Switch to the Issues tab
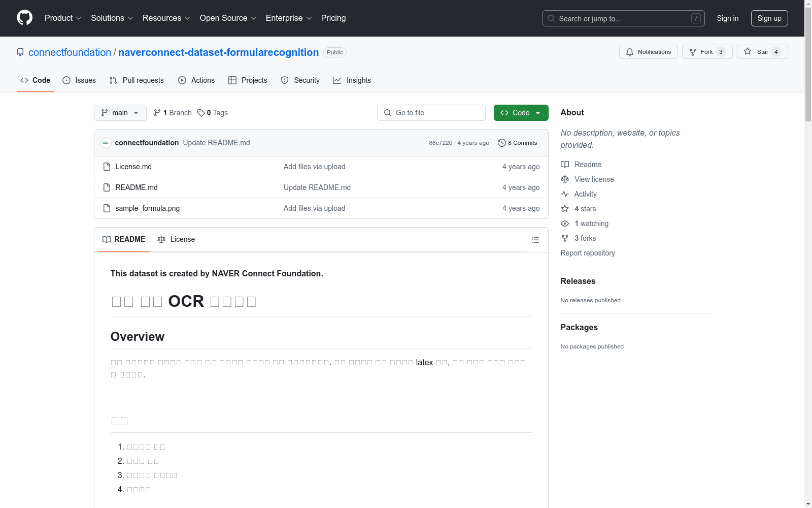 pos(79,80)
